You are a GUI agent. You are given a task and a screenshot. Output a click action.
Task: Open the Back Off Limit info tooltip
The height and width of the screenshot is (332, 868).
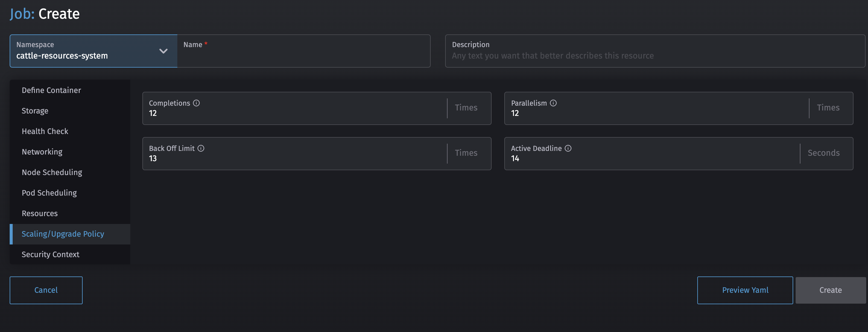click(201, 148)
